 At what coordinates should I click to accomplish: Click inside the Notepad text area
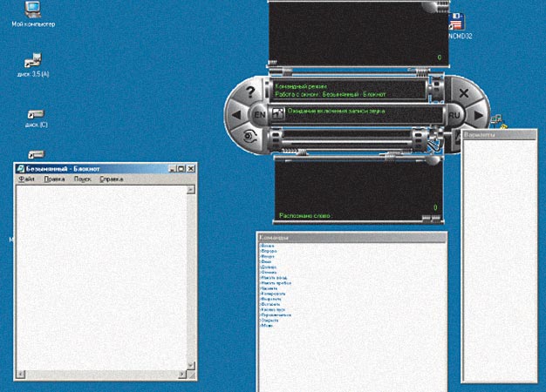[100, 270]
